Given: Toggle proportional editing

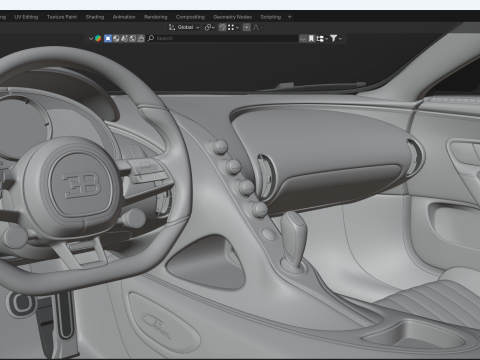Looking at the screenshot, I should tap(246, 27).
